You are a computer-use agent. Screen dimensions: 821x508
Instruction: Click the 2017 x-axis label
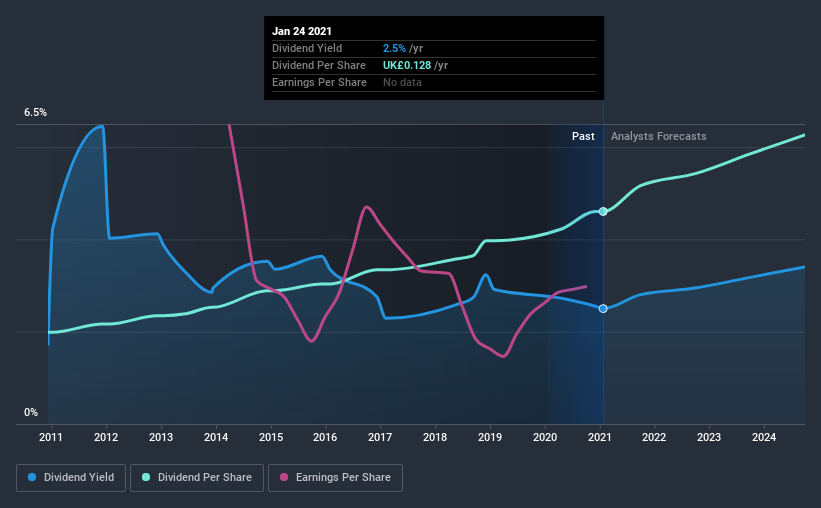380,437
